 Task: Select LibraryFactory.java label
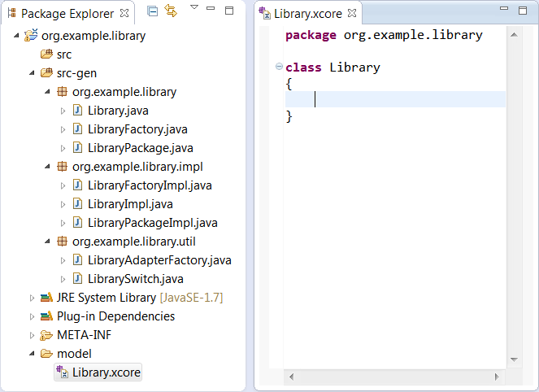coord(137,129)
